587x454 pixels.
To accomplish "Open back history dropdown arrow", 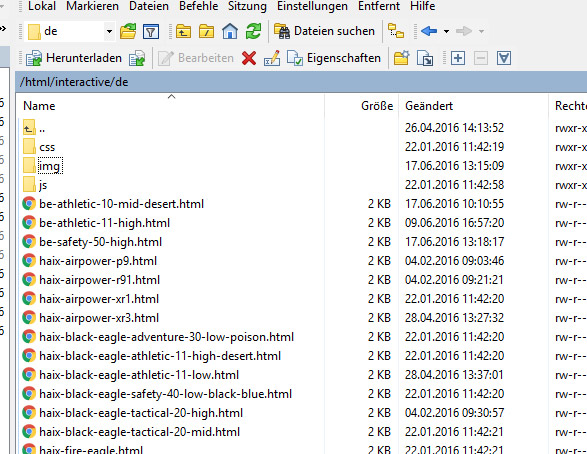I will coord(446,31).
